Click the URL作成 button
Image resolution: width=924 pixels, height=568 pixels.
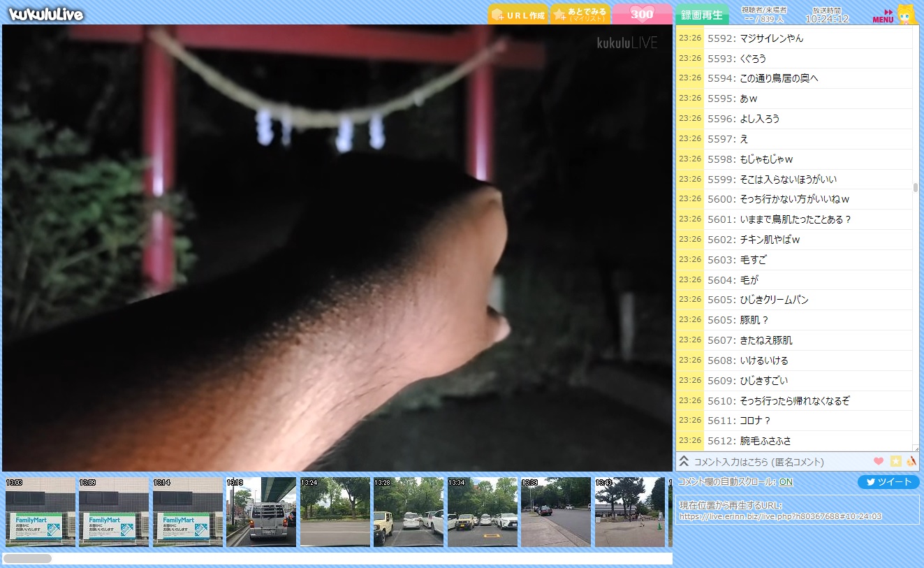pos(518,15)
